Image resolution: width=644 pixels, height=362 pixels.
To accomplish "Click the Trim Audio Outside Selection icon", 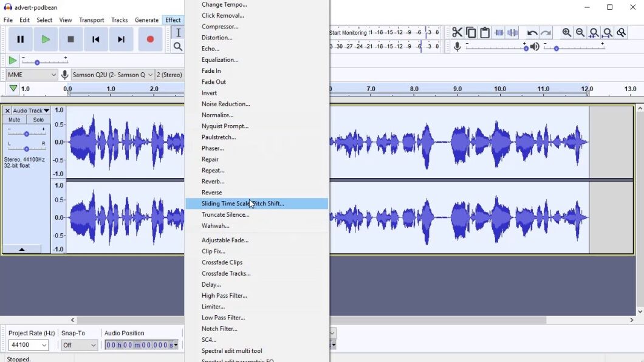I will pyautogui.click(x=499, y=32).
